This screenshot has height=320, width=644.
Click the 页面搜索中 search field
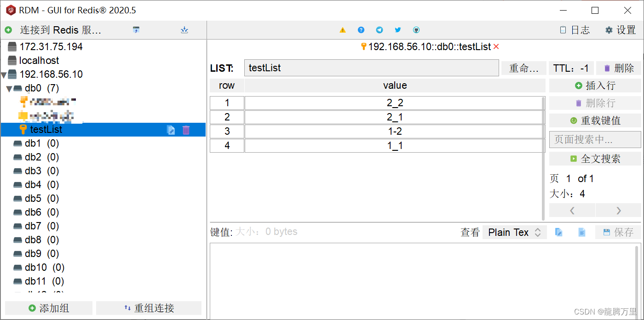point(595,139)
